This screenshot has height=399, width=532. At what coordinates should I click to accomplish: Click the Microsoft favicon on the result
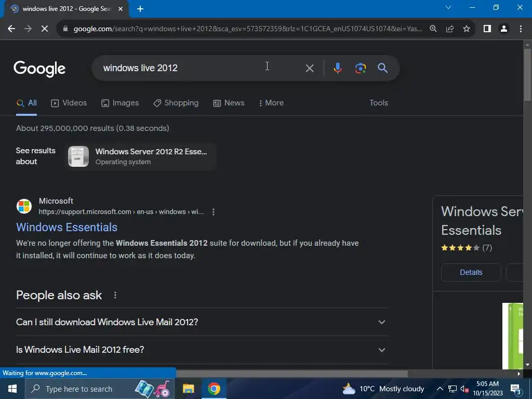[24, 206]
